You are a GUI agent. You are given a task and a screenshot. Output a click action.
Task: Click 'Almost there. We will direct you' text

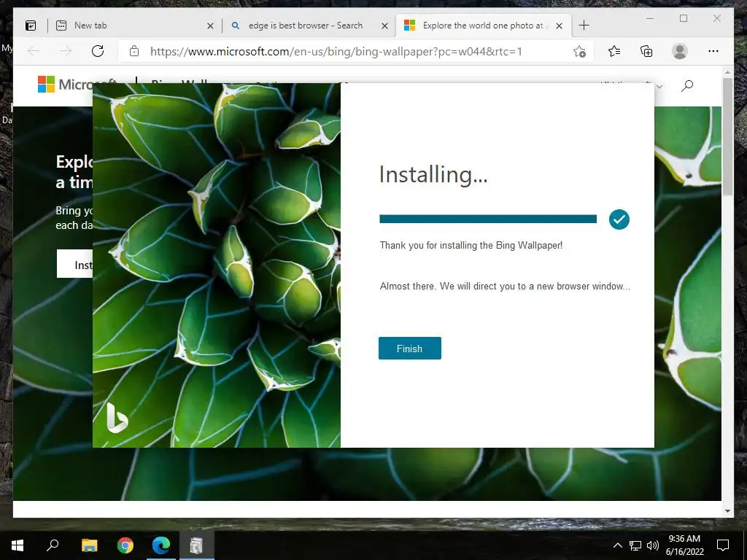pos(505,286)
